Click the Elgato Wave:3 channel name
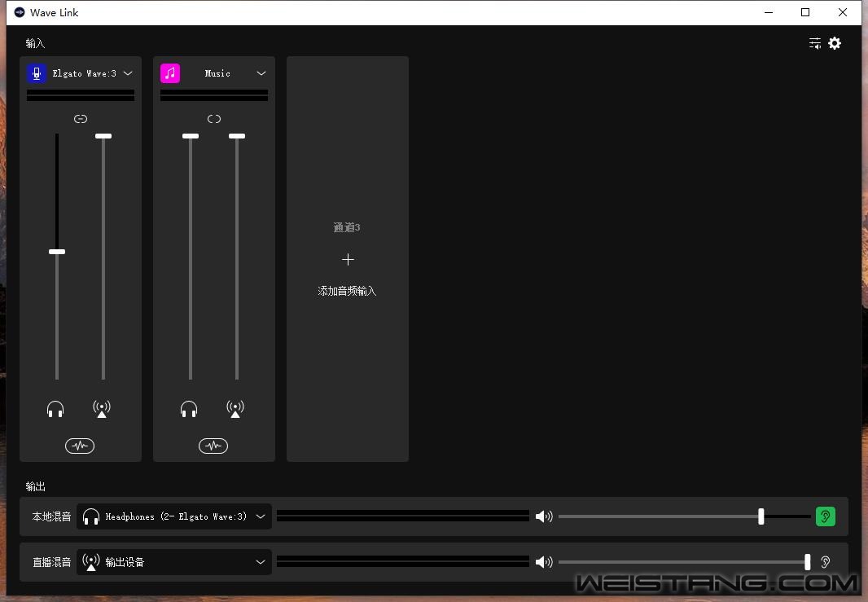This screenshot has height=602, width=868. point(84,73)
